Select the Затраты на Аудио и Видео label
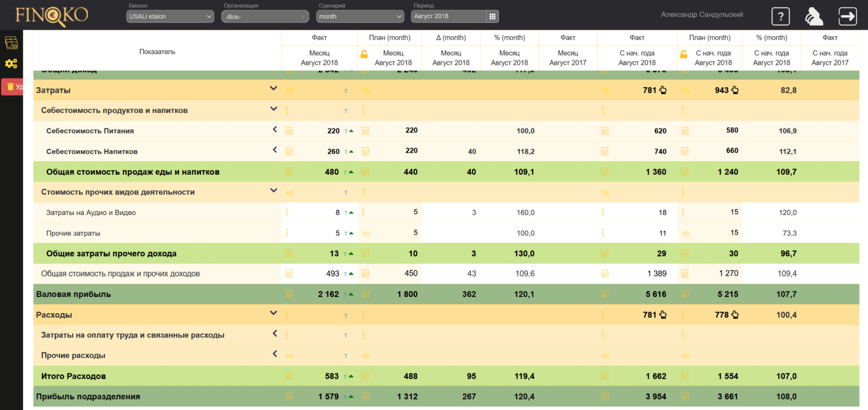Viewport: 868px width, 410px height. click(91, 213)
